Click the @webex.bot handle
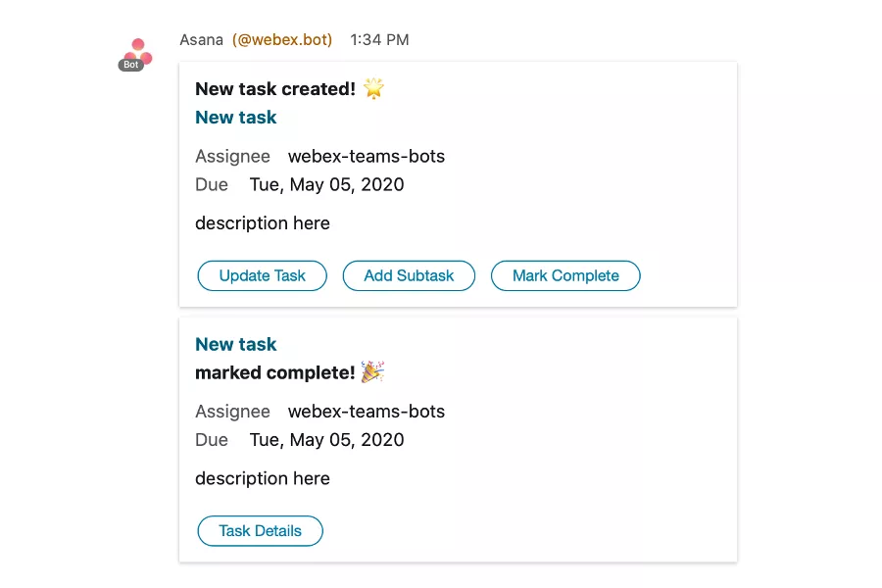Viewport: 882px width, 588px height. (x=282, y=40)
